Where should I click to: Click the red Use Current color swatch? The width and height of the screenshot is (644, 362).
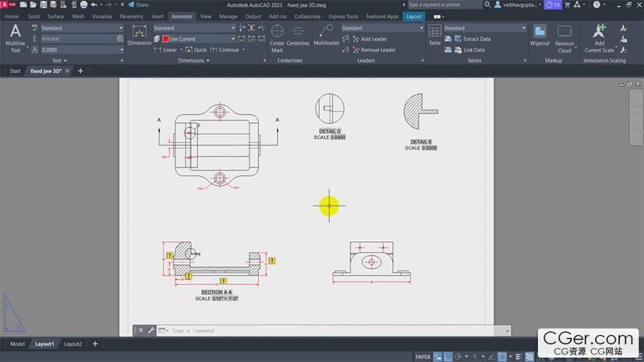166,39
